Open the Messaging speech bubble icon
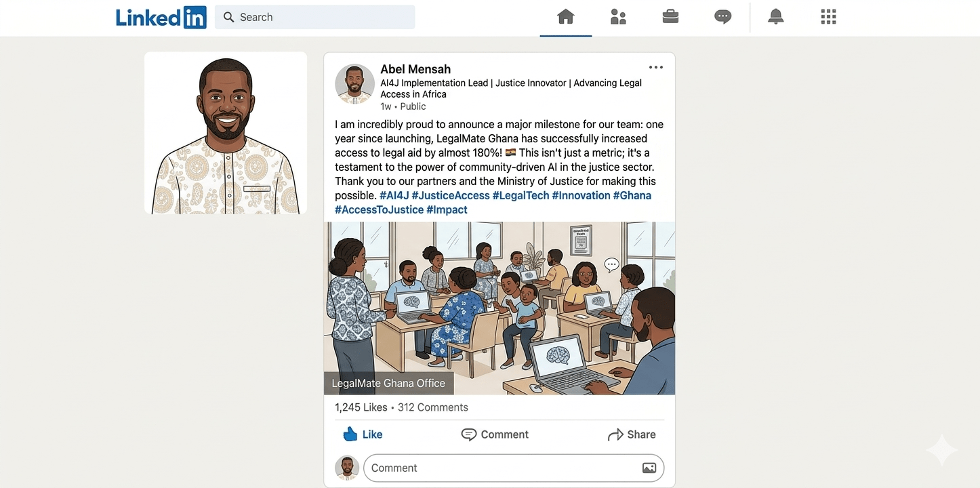Image resolution: width=980 pixels, height=488 pixels. point(723,17)
